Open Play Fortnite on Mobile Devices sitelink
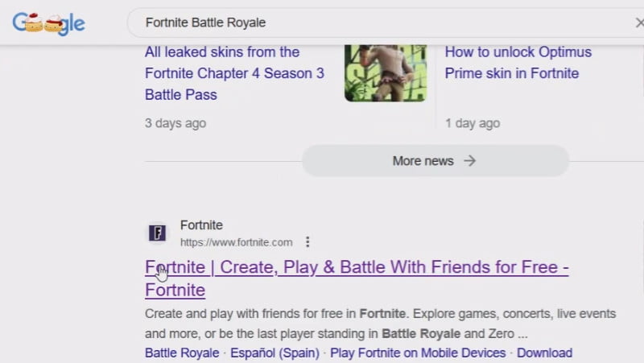Viewport: 644px width, 363px height. point(418,353)
